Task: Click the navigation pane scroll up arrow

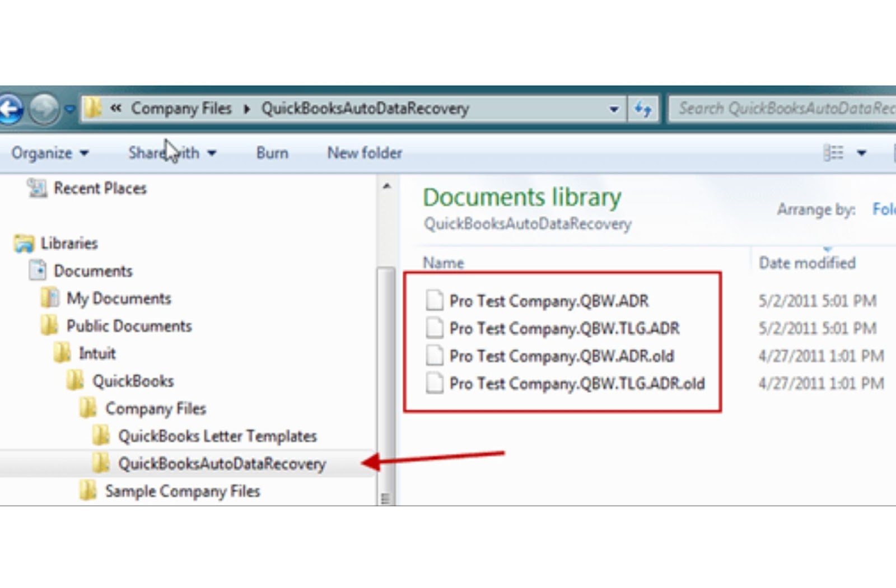Action: (386, 186)
